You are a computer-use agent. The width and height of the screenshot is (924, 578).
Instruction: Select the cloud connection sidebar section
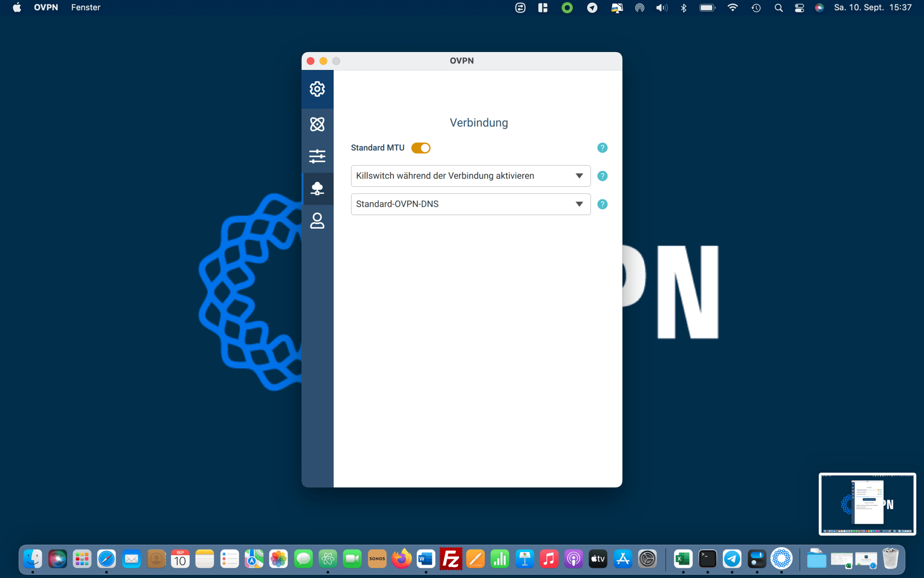pyautogui.click(x=317, y=189)
